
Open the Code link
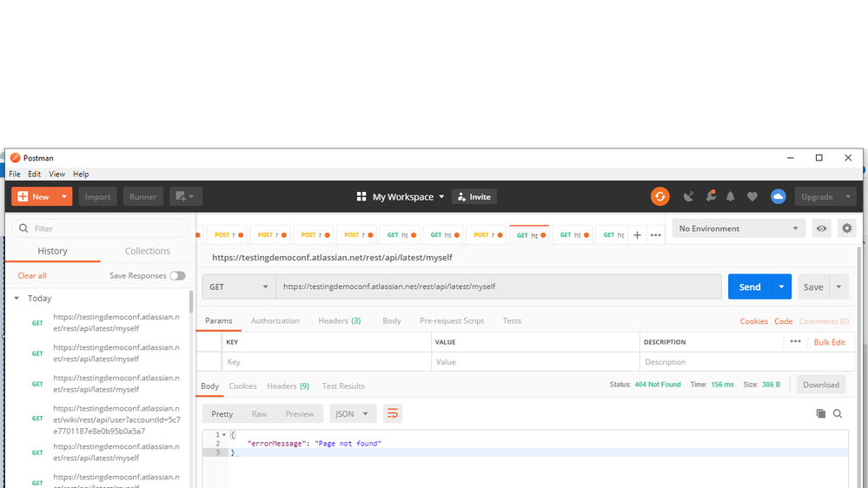(784, 321)
